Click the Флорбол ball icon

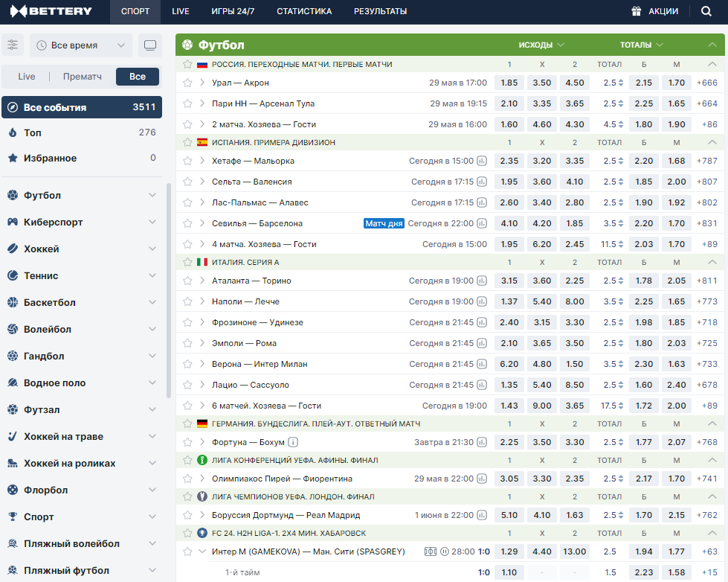coord(13,490)
